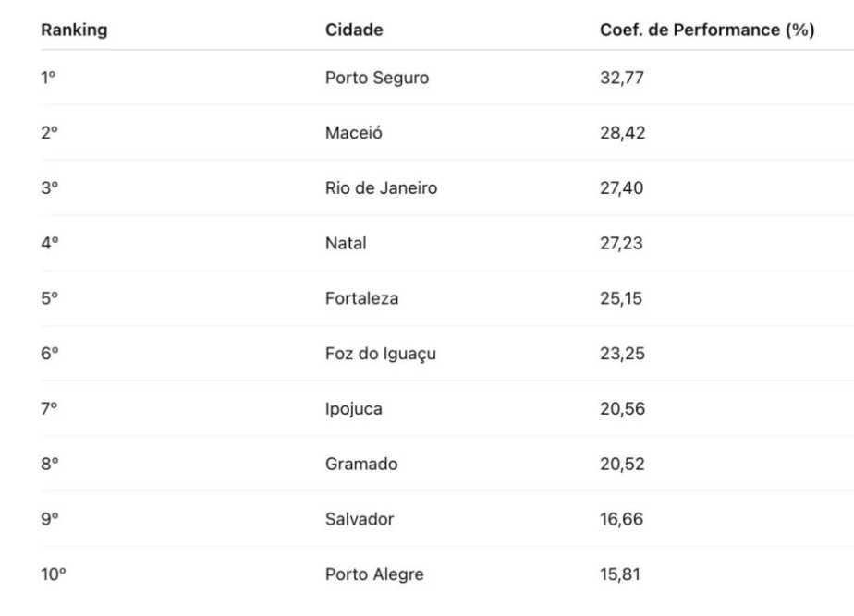854x616 pixels.
Task: Click the Ranking column header
Action: pyautogui.click(x=74, y=30)
